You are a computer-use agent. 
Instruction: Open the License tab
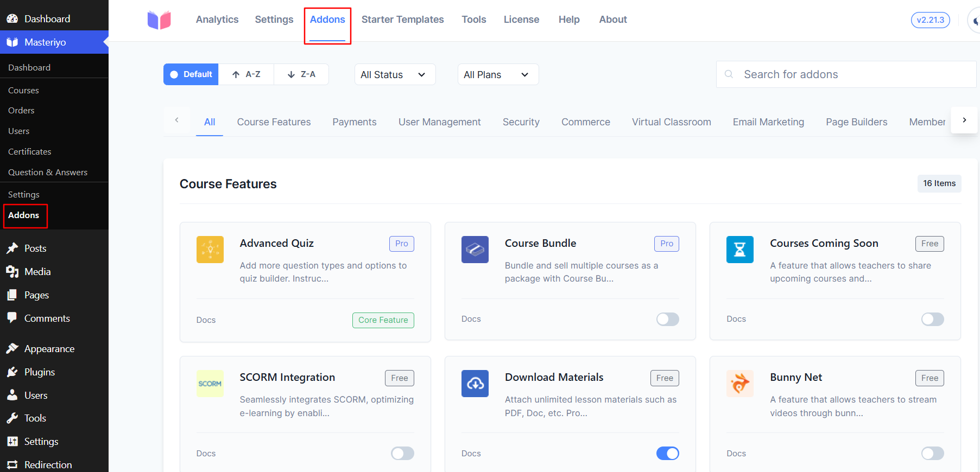[x=521, y=20]
